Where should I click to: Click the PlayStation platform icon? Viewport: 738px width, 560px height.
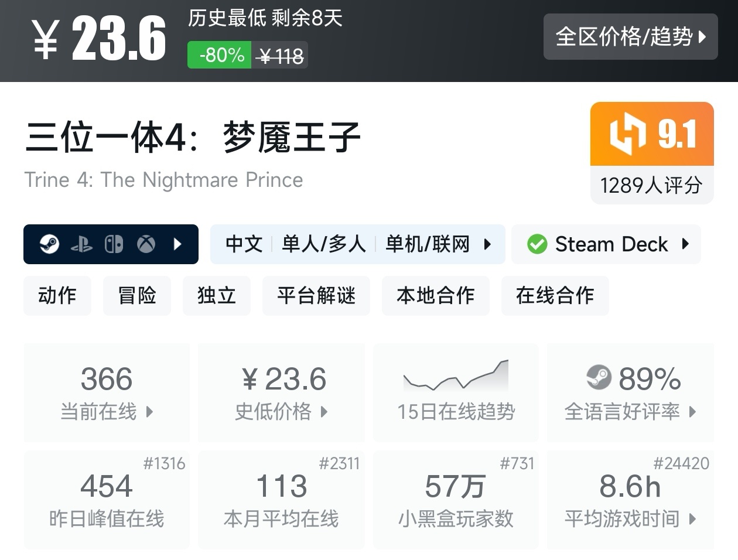tap(81, 244)
